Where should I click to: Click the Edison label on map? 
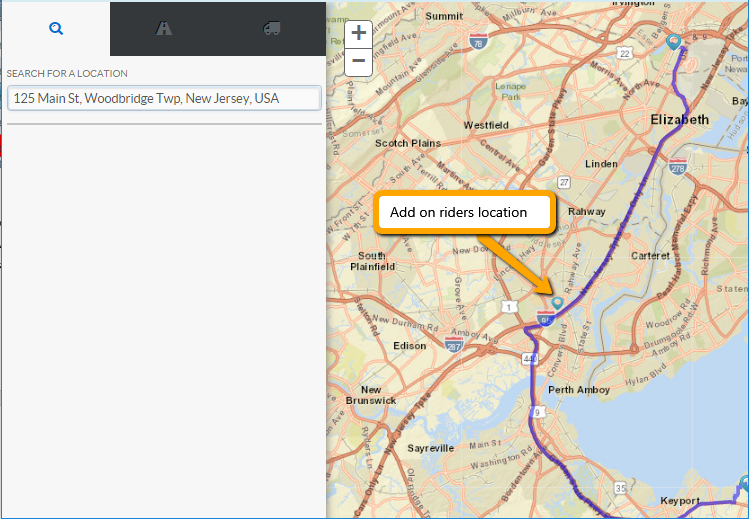click(409, 345)
